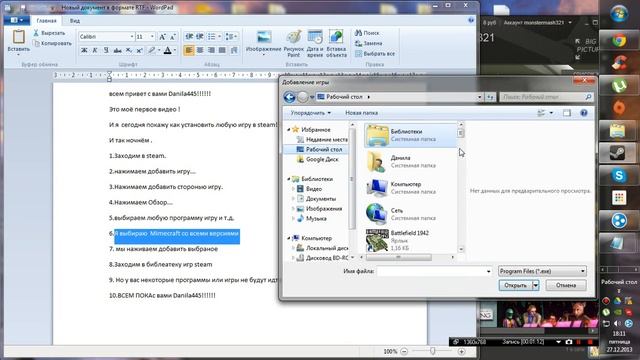Open the font size 11 dropdown
The height and width of the screenshot is (360, 640).
152,37
